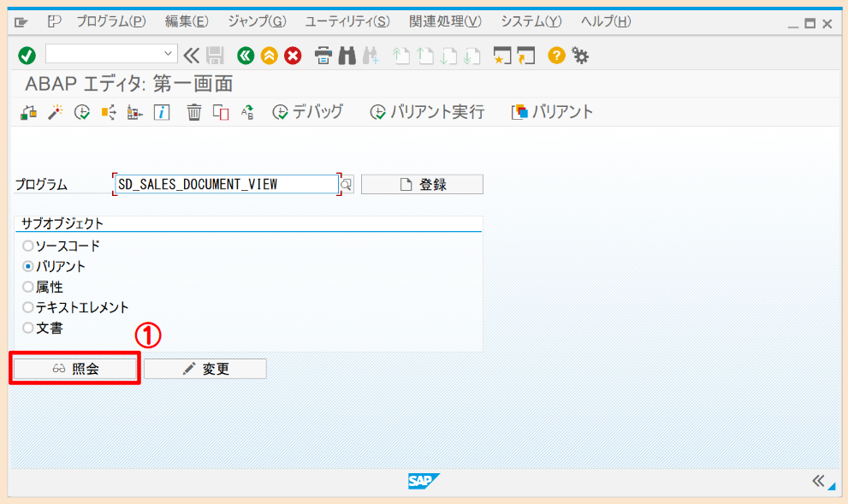Viewport: 848px width, 504px height.
Task: Click the Last Page icon
Action: pyautogui.click(x=472, y=55)
